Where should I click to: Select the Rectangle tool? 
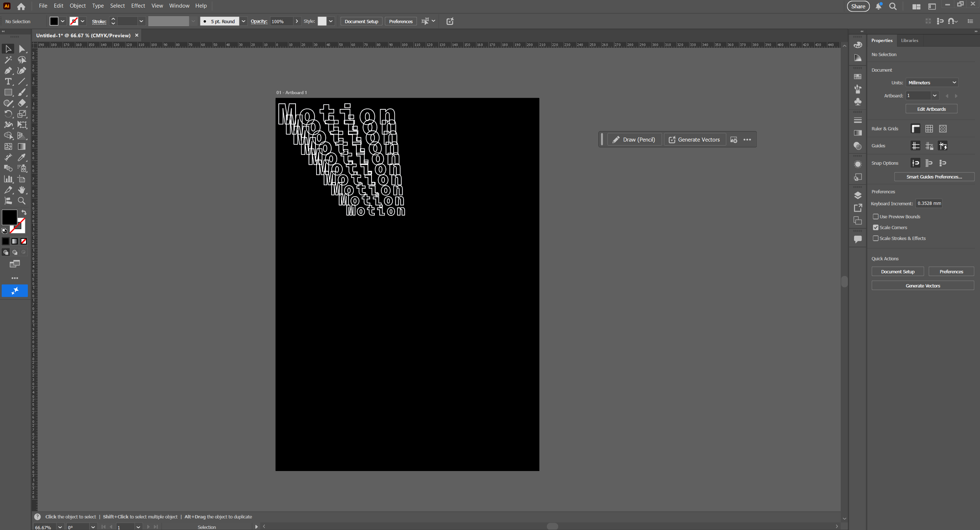coord(8,93)
